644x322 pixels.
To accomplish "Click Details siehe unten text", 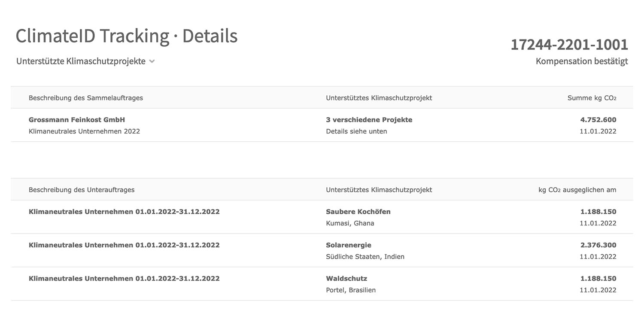I will coord(356,131).
